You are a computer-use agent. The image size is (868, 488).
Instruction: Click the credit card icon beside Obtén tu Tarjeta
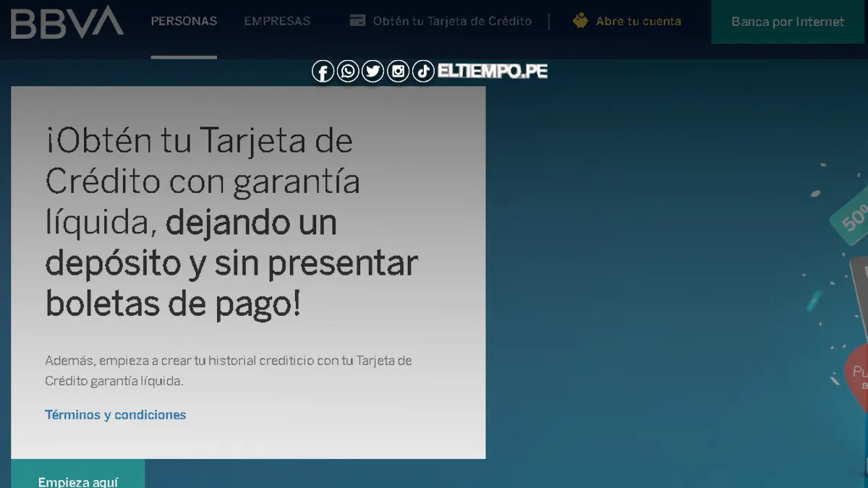coord(357,21)
